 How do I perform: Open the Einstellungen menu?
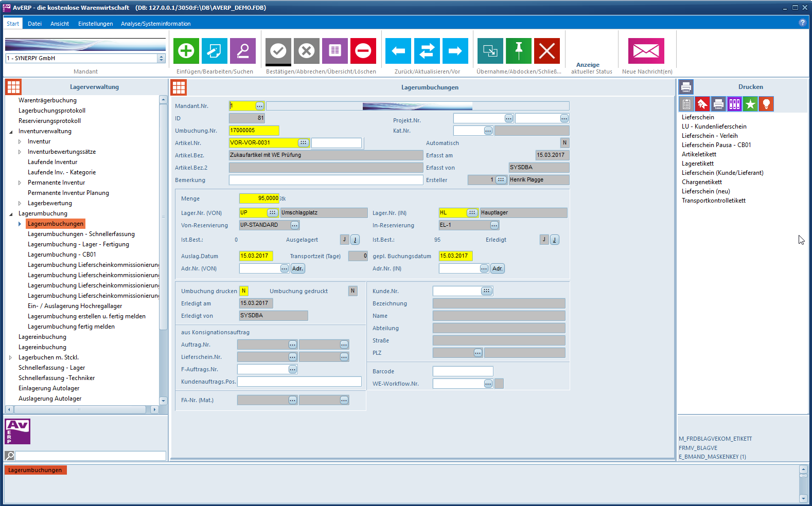coord(95,24)
